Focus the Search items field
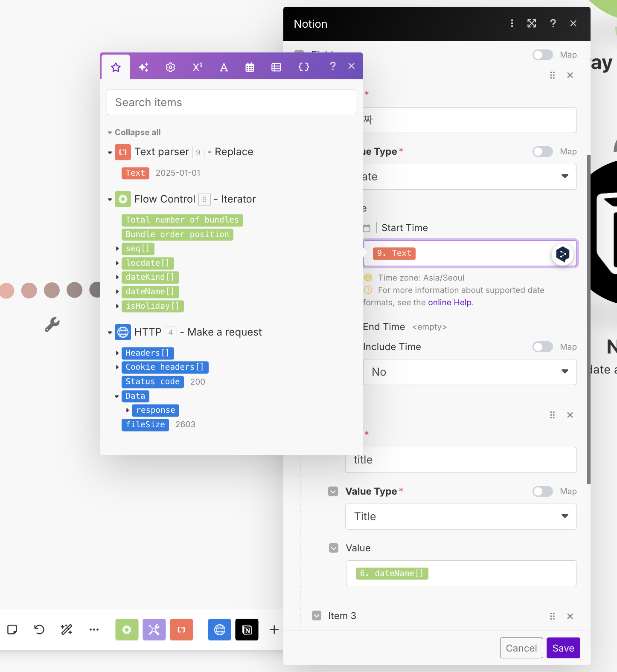617x672 pixels. pos(231,102)
